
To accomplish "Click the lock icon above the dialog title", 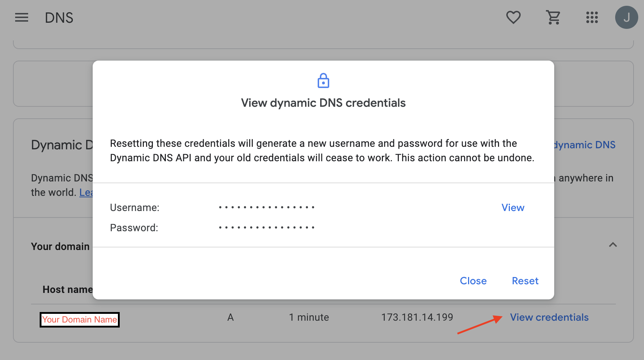I will [x=323, y=81].
